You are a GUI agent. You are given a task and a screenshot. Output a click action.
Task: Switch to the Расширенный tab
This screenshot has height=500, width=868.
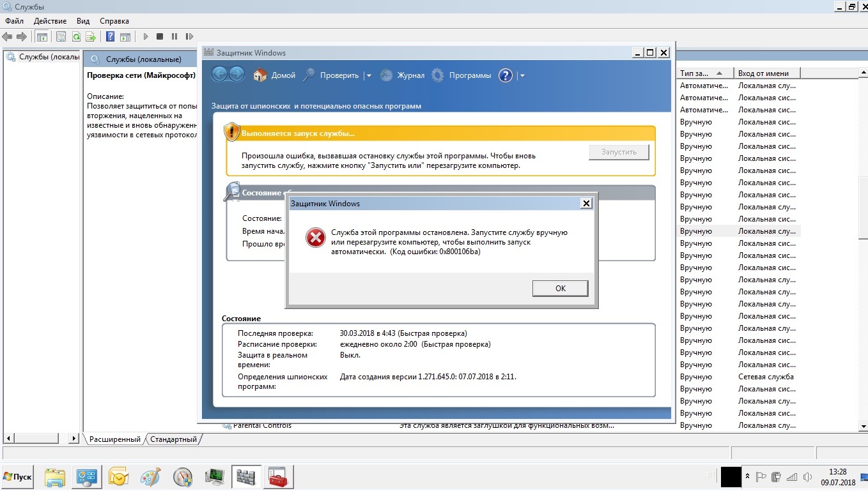(114, 439)
